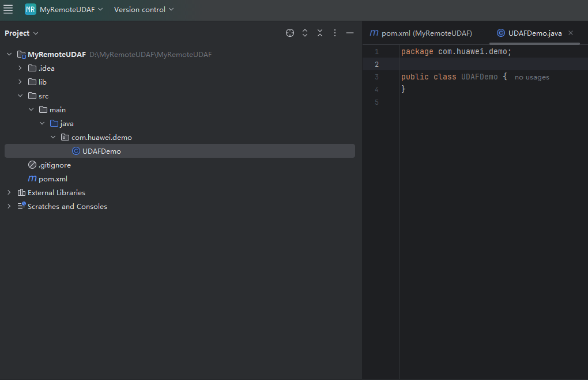Select the java source root item
Image resolution: width=588 pixels, height=380 pixels.
pyautogui.click(x=67, y=124)
